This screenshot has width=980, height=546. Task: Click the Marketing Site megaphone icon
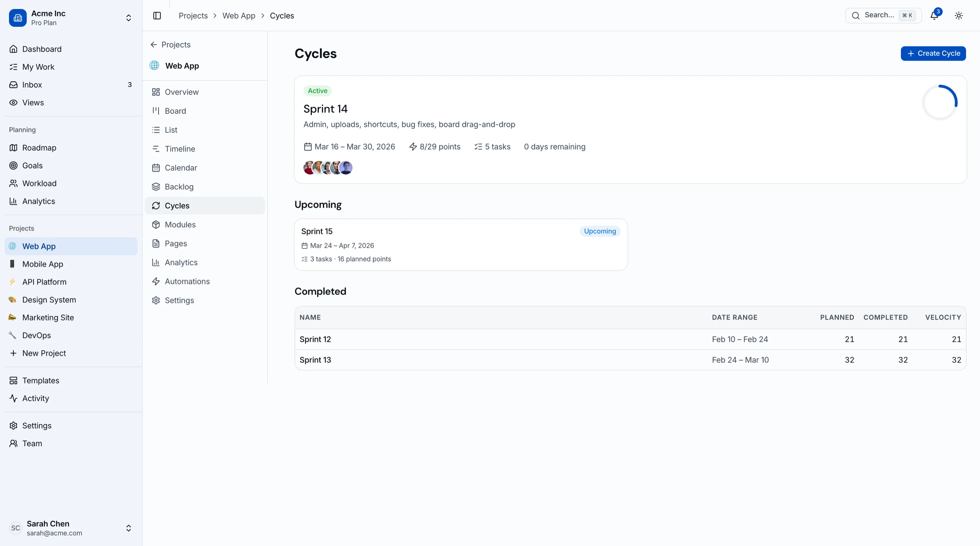[13, 318]
